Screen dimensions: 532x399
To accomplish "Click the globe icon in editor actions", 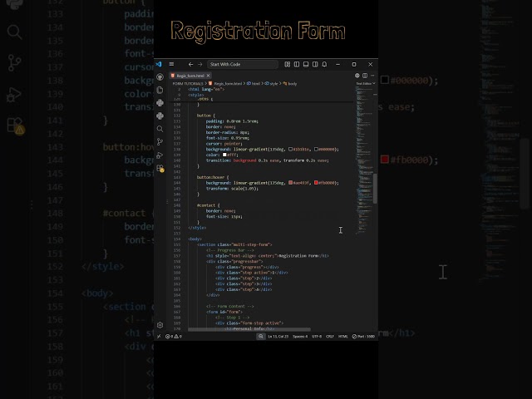I will coord(357,76).
